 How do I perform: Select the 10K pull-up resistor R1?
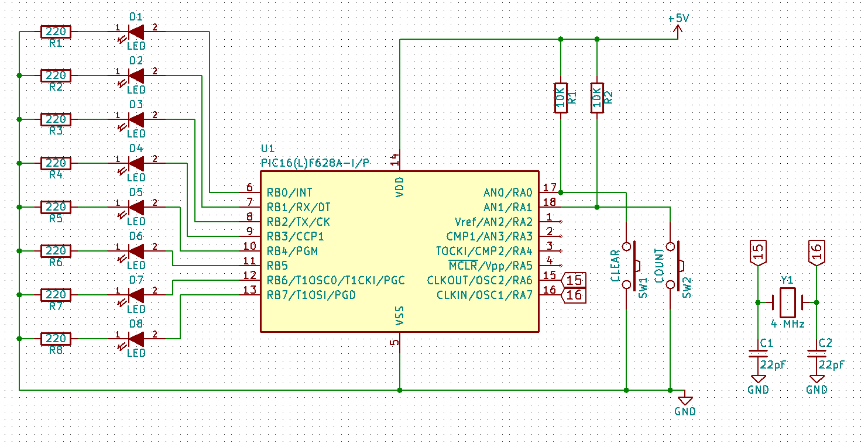(561, 98)
